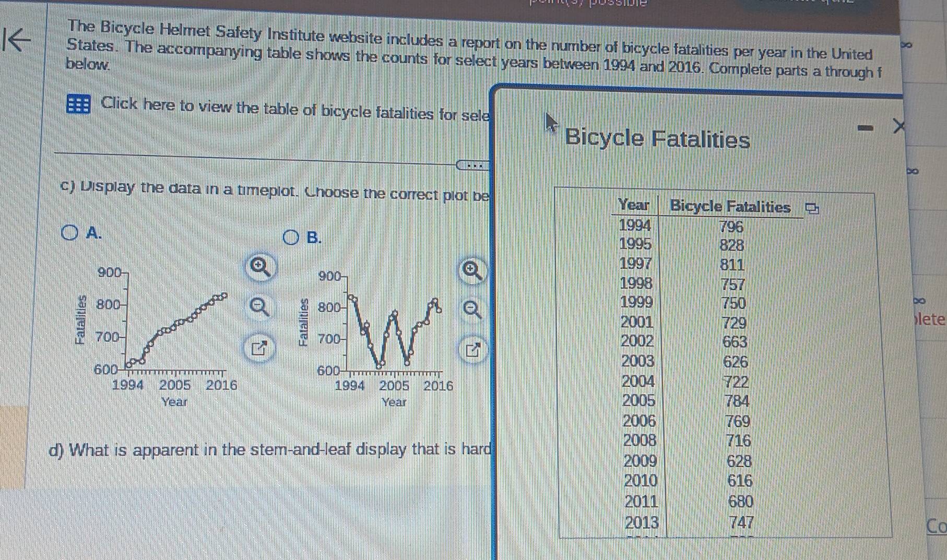This screenshot has height=560, width=947.
Task: Select the 628 fatalities value
Action: coord(739,461)
